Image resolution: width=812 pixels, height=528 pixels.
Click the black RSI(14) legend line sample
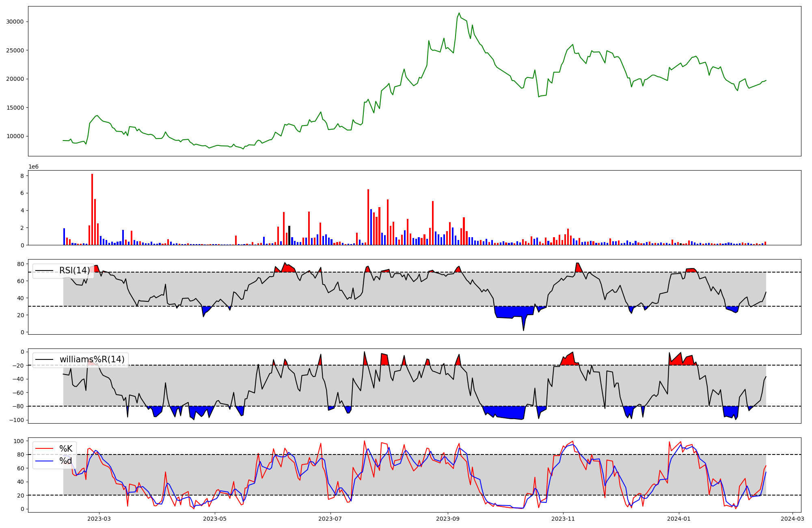(x=45, y=270)
